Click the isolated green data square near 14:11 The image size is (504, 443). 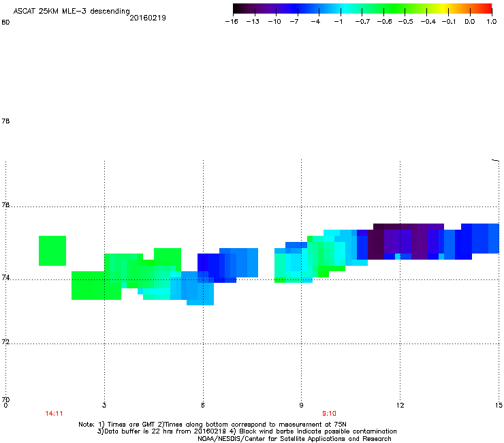point(52,251)
